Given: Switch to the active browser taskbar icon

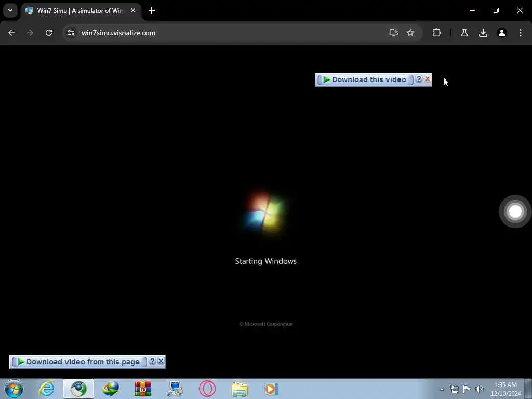Looking at the screenshot, I should (x=78, y=389).
